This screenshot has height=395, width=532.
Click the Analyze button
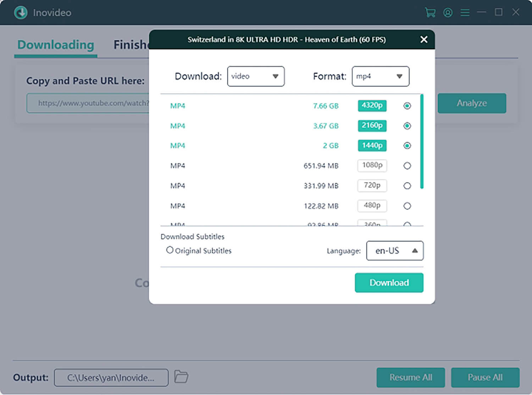pos(472,103)
